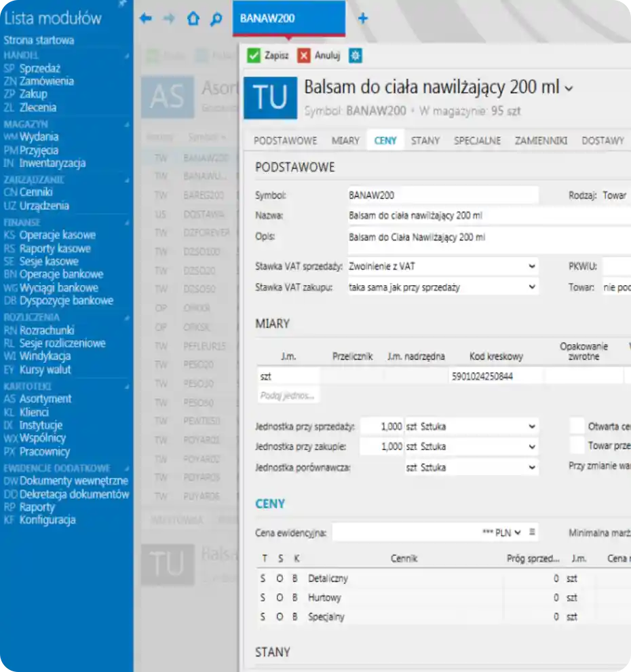Select the Detaliczny price list row
This screenshot has width=631, height=672.
pos(443,578)
